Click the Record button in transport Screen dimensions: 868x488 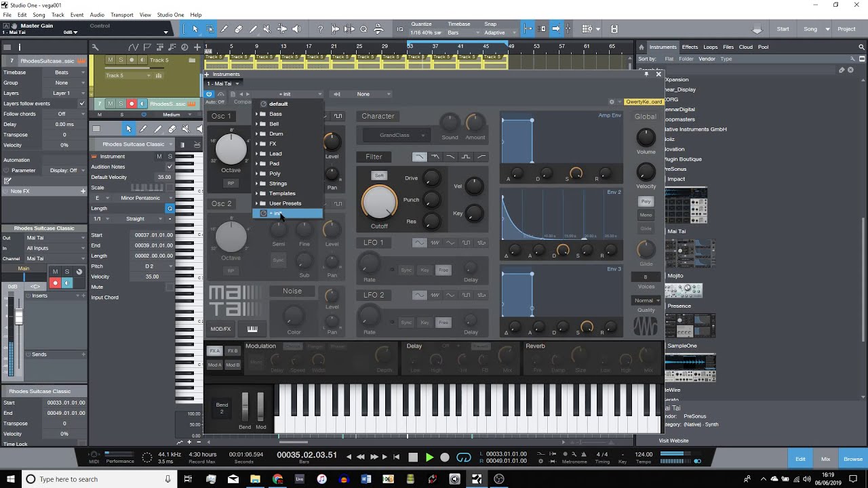click(445, 457)
